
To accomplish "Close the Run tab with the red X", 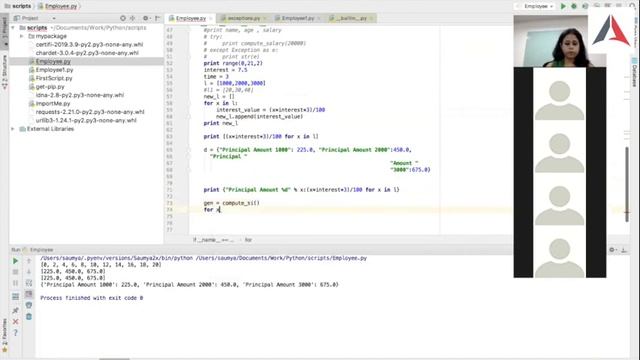I will click(16, 322).
